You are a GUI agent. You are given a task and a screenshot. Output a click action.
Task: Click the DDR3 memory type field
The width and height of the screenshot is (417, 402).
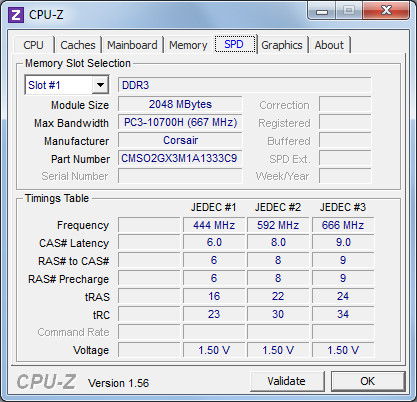tap(244, 85)
